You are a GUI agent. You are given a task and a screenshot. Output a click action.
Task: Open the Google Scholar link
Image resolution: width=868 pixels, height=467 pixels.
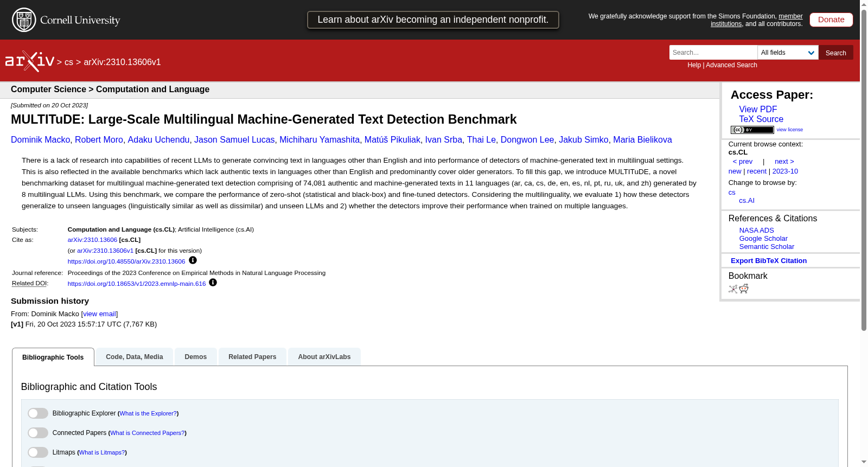click(x=763, y=239)
